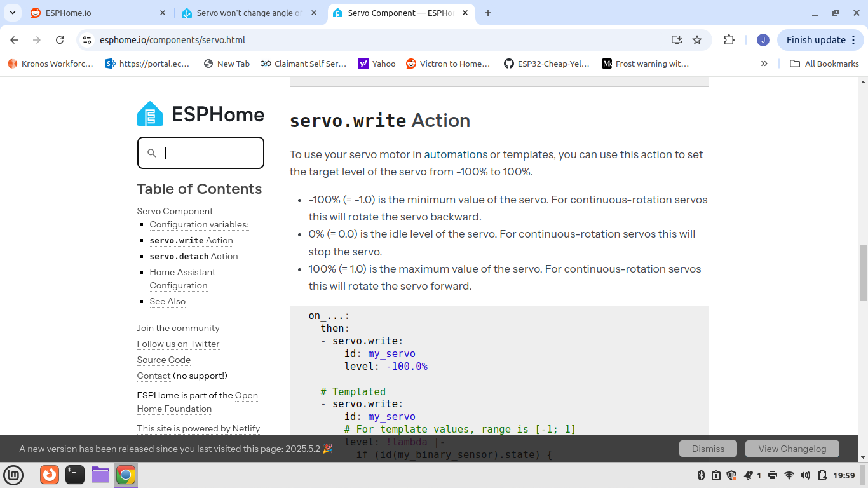Open the Terminal from the taskbar
The height and width of the screenshot is (488, 868).
tap(75, 475)
